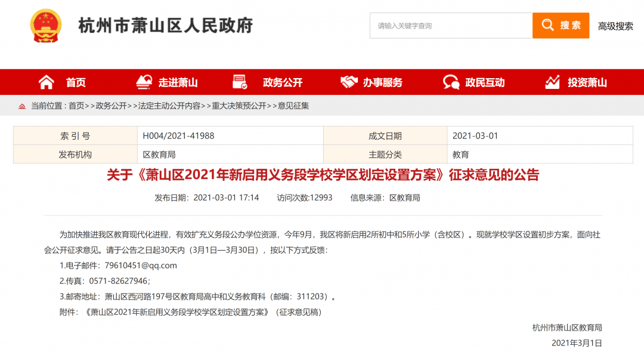Open the 投资萧山 menu item
644x352 pixels.
(587, 82)
